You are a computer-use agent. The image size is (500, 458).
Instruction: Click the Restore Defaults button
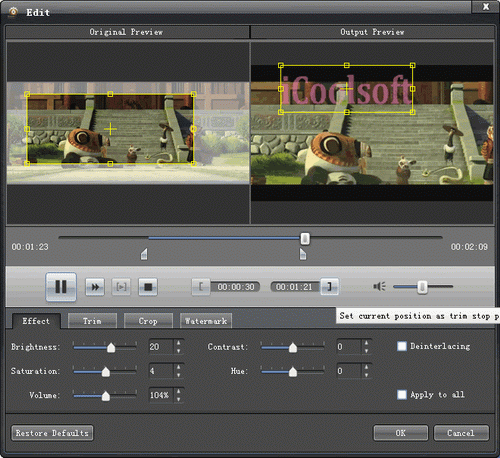[52, 433]
